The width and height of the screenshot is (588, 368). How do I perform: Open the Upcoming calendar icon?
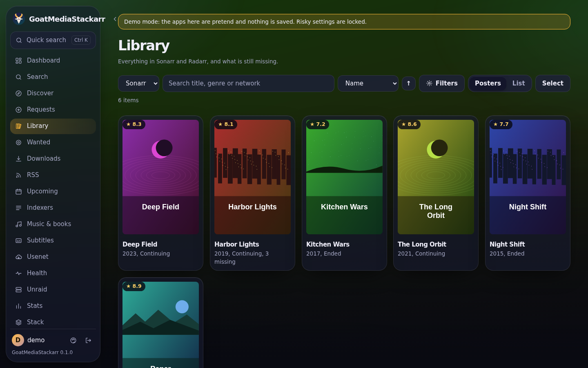[x=18, y=191]
